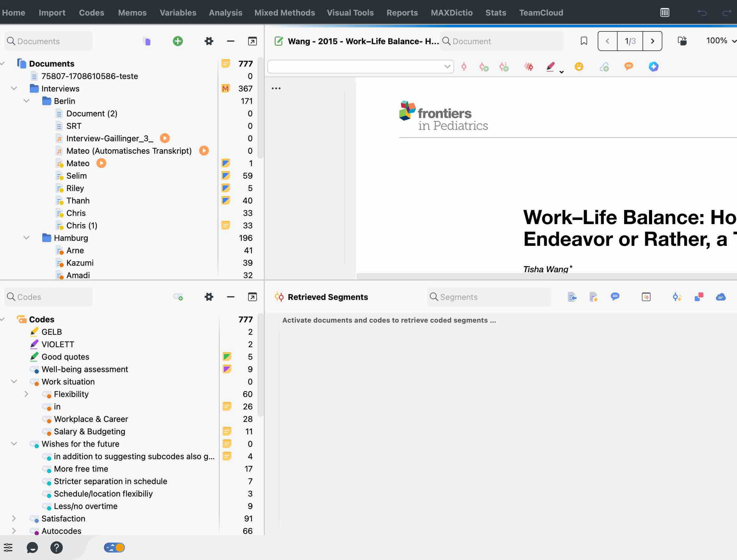The image size is (737, 560).
Task: Expand the Satisfaction code group
Action: [x=14, y=518]
